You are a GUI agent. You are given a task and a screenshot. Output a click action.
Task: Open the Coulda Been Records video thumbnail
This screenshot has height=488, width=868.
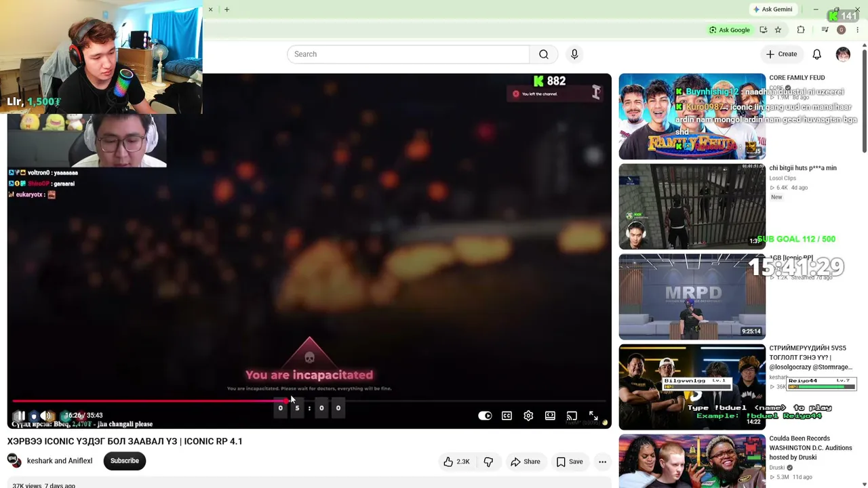pyautogui.click(x=692, y=461)
